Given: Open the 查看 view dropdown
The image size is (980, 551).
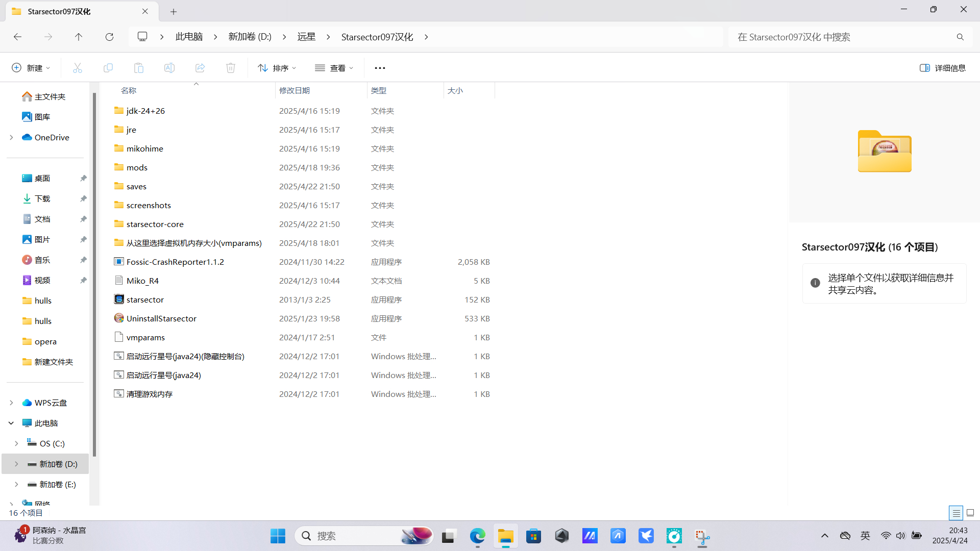Looking at the screenshot, I should (334, 68).
